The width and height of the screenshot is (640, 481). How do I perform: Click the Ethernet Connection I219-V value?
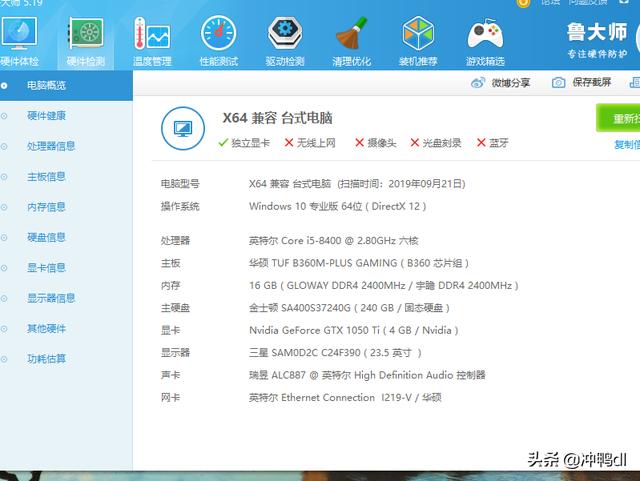click(345, 397)
